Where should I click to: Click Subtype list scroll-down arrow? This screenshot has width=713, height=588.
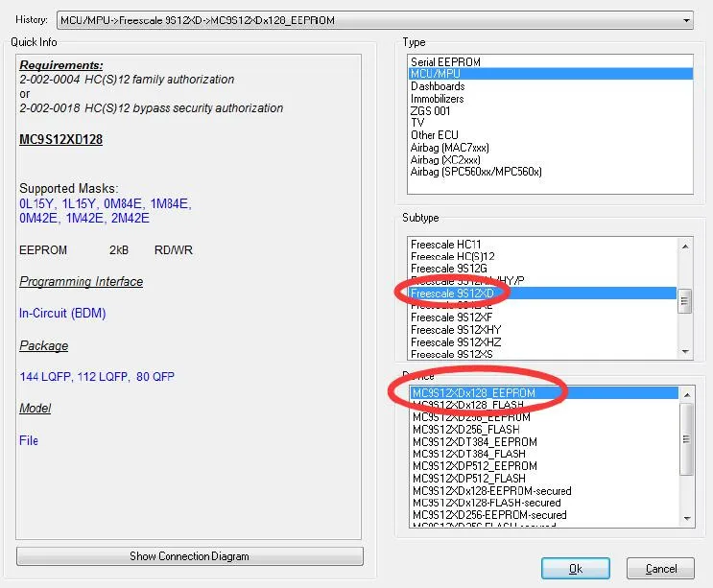(685, 351)
